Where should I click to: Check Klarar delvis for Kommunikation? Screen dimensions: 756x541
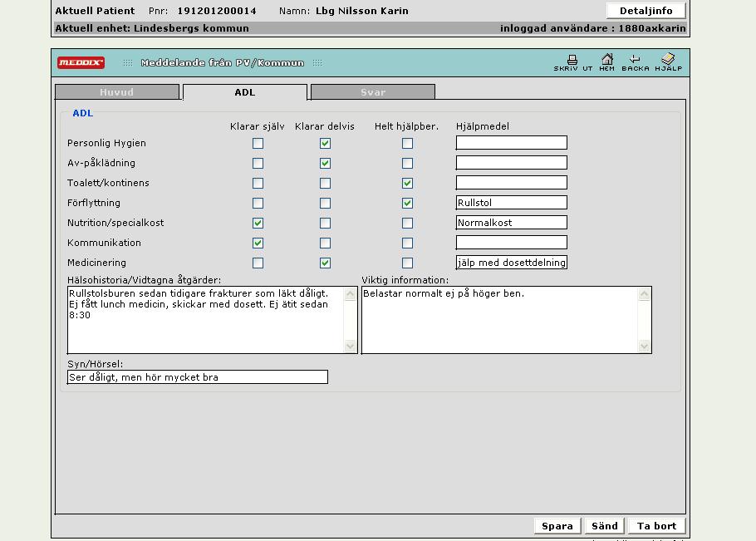click(325, 243)
